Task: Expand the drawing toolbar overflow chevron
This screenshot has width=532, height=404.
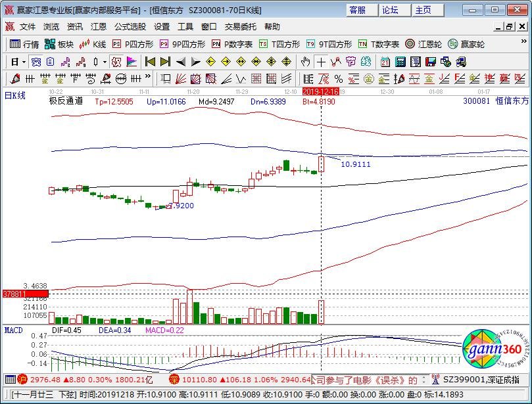Action: click(x=148, y=76)
